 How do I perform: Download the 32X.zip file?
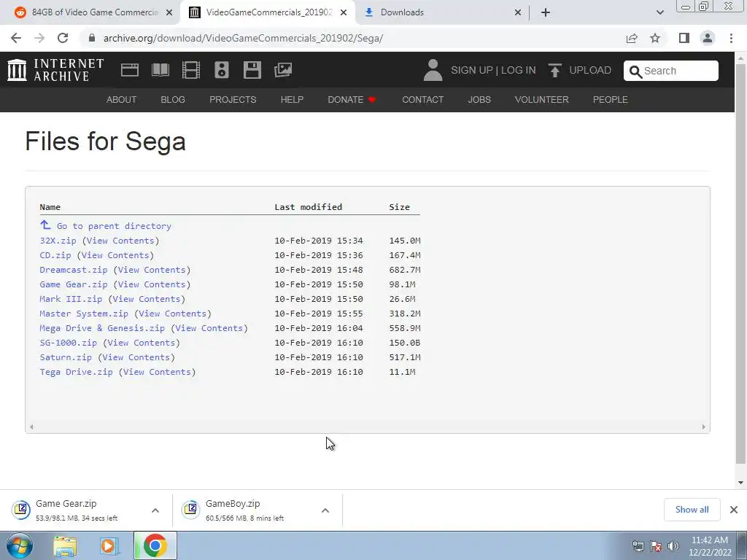coord(58,241)
